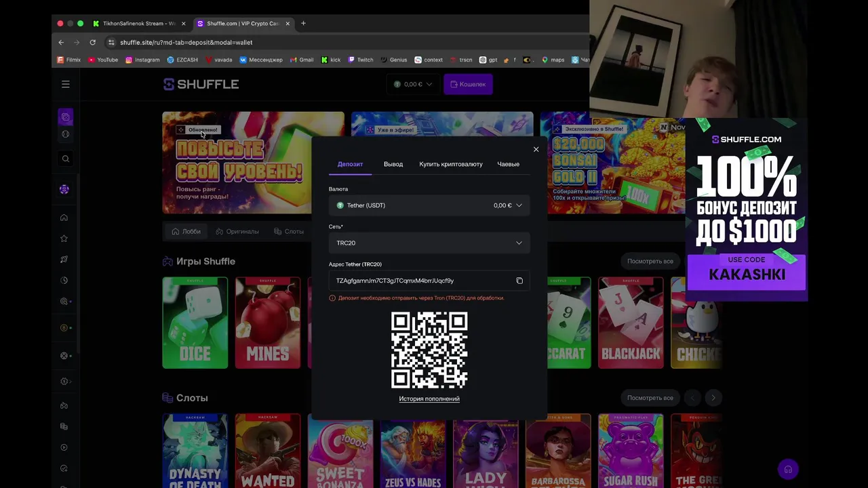This screenshot has width=868, height=488.
Task: Expand the settings sidebar item with chevron
Action: [x=66, y=381]
